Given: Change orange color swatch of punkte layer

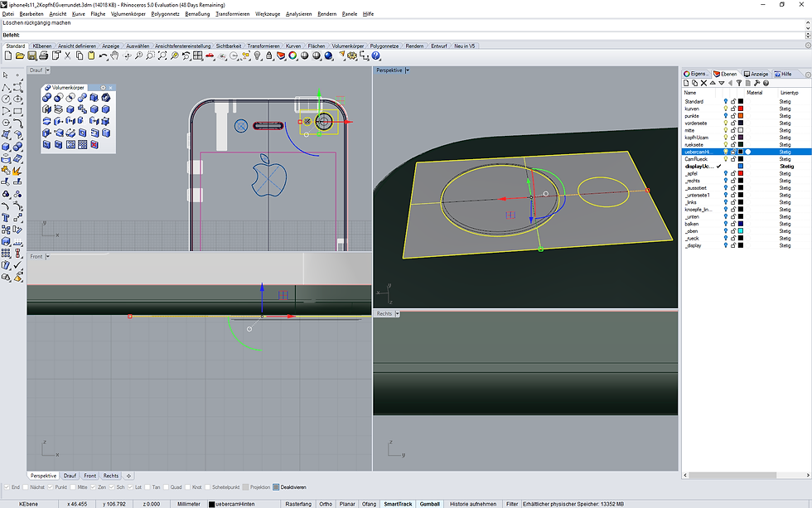Looking at the screenshot, I should (741, 116).
